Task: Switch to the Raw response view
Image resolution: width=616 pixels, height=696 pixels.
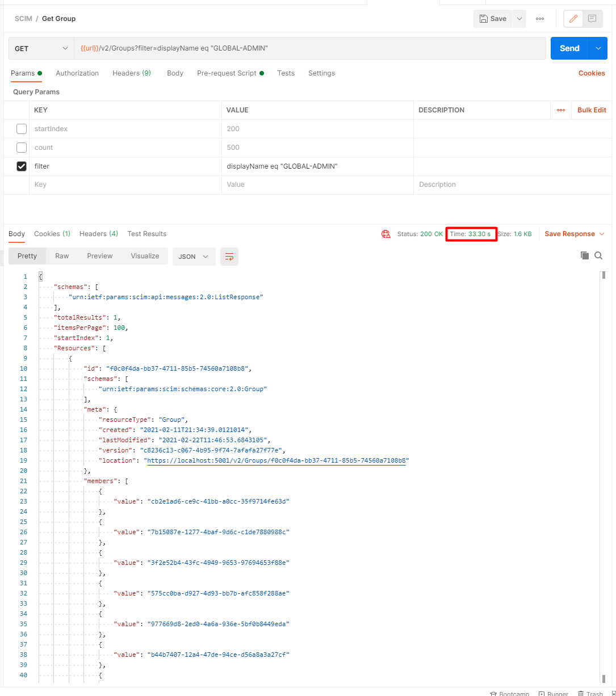Action: coord(62,255)
